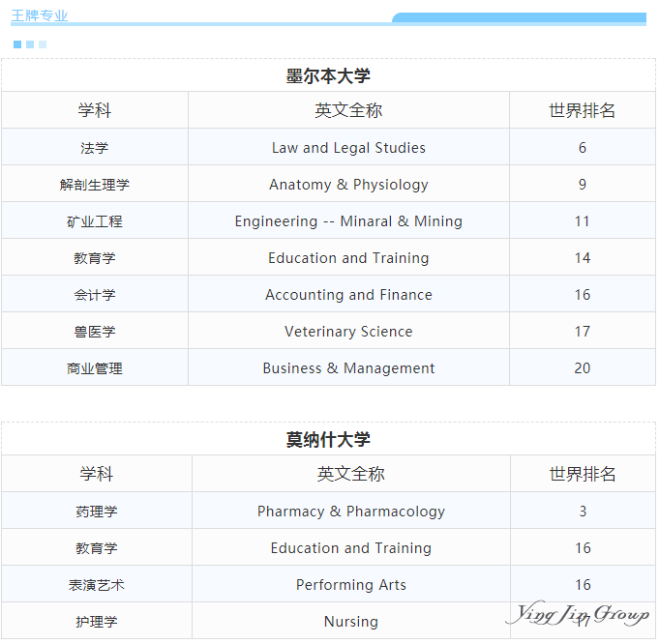Select the 护理学 cell

pos(97,622)
